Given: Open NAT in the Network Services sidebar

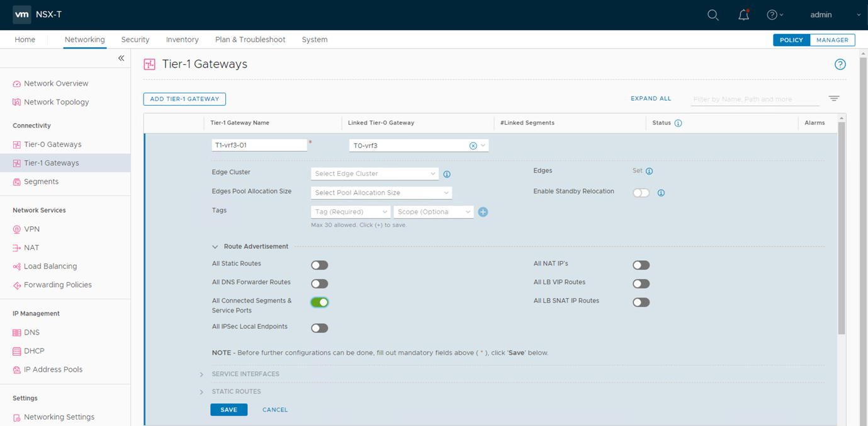Looking at the screenshot, I should (31, 248).
